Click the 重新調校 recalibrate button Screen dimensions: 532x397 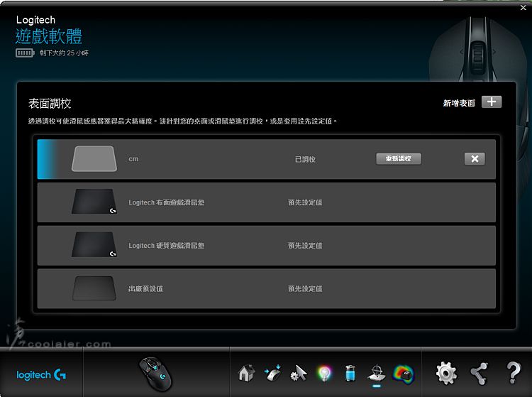(x=399, y=158)
